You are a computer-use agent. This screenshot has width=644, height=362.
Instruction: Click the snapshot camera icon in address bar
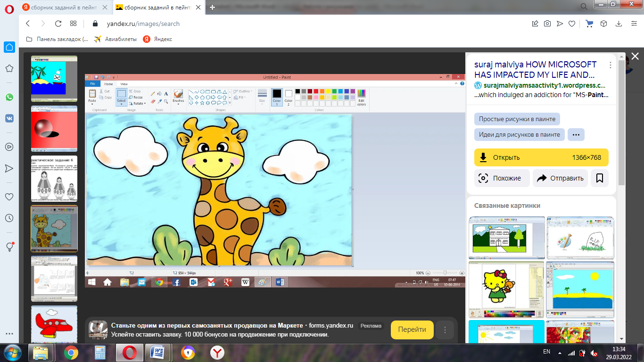(547, 24)
